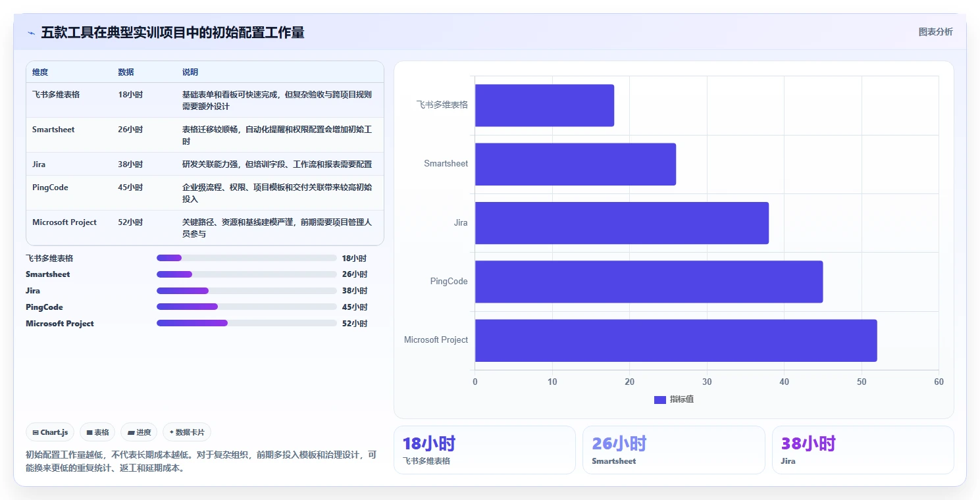
Task: Click the 指标值 legend text
Action: [682, 399]
